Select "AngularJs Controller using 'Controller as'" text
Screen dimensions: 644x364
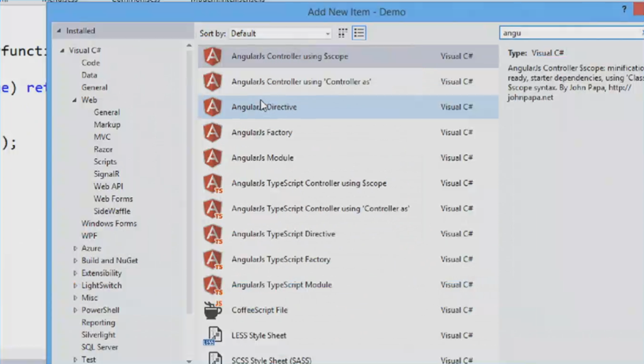tap(301, 81)
